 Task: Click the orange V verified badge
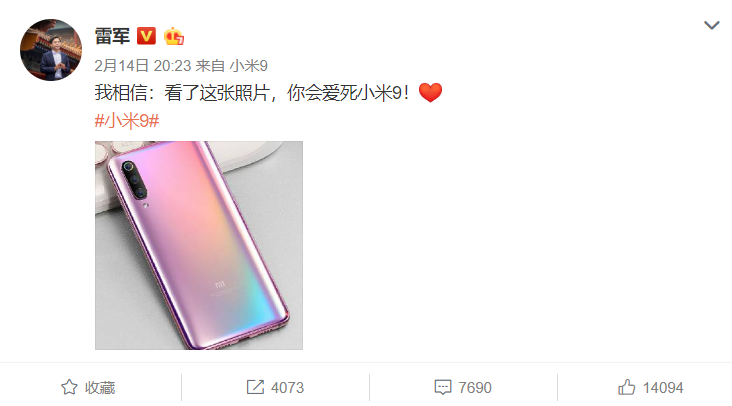pyautogui.click(x=146, y=36)
